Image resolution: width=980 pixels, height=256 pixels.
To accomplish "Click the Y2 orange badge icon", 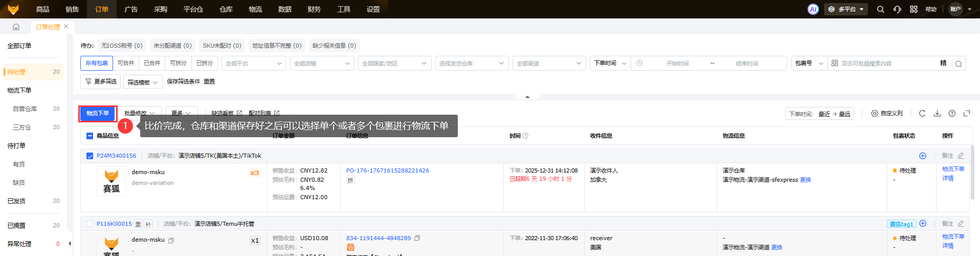I will tap(350, 248).
